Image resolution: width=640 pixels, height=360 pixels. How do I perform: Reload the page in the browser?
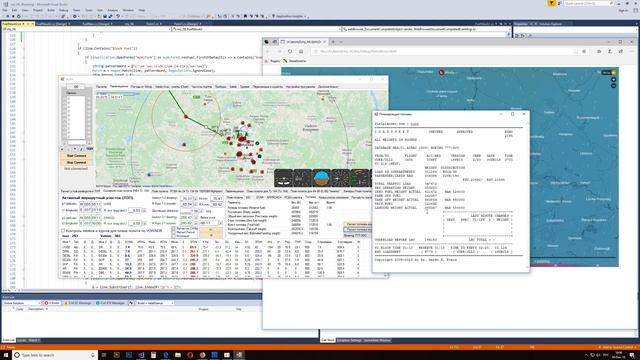pos(290,51)
